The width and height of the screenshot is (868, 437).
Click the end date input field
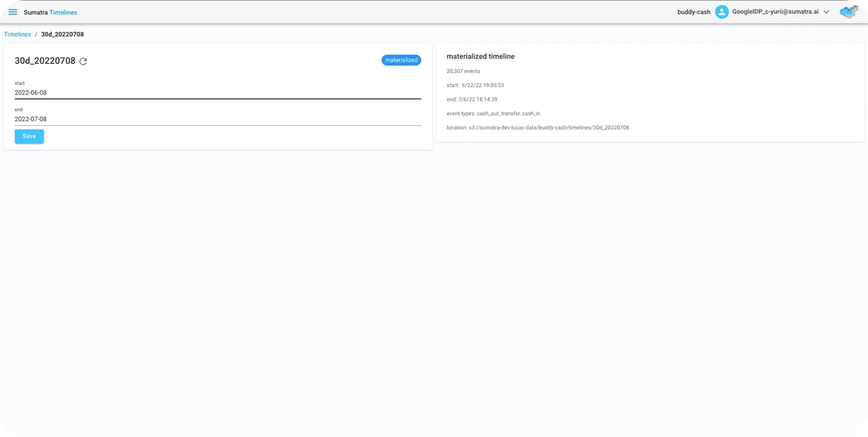pyautogui.click(x=217, y=119)
